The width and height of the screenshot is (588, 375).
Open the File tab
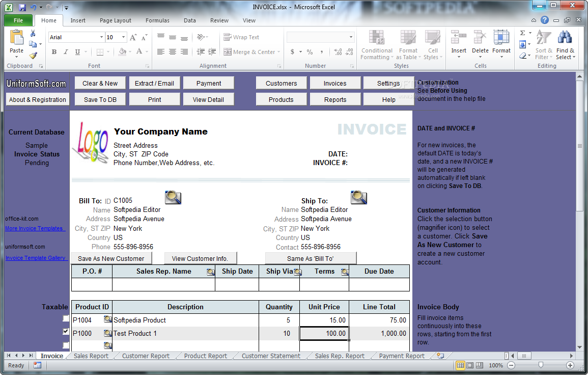(18, 20)
